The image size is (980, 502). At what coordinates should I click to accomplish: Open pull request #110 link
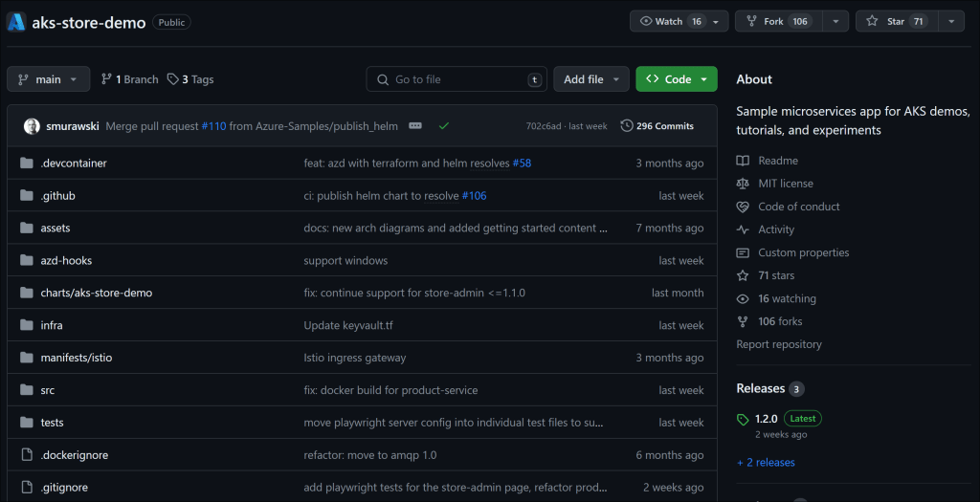(213, 125)
